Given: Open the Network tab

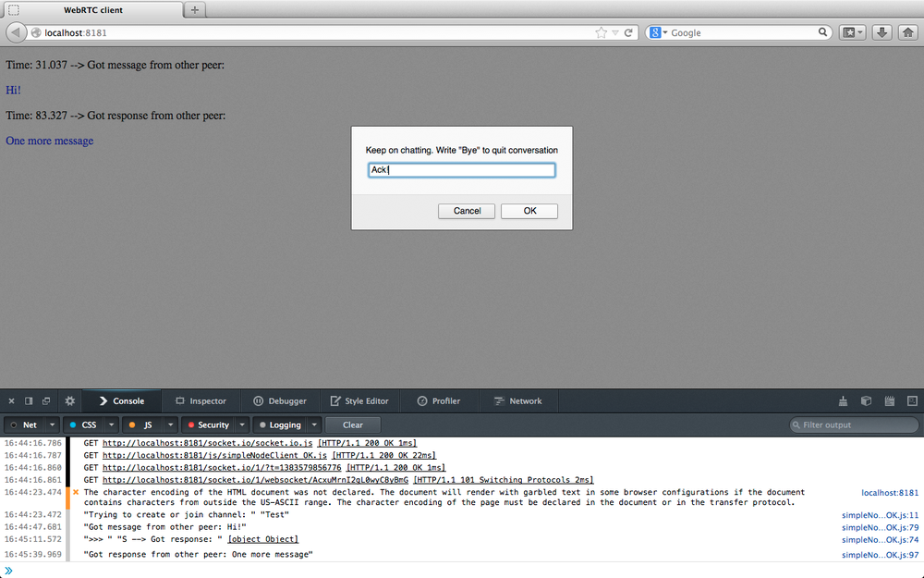Looking at the screenshot, I should (518, 401).
